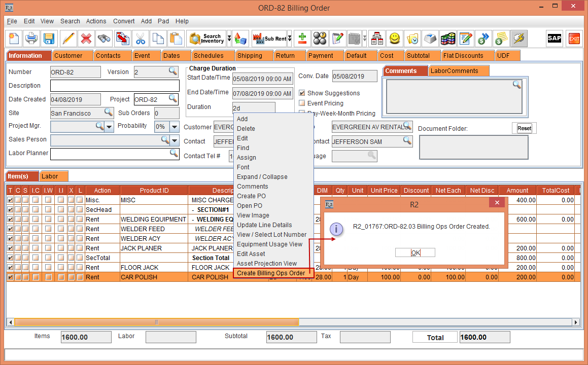Click the horizontal scrollbar under the items grid
Image resolution: width=588 pixels, height=365 pixels.
(x=157, y=322)
